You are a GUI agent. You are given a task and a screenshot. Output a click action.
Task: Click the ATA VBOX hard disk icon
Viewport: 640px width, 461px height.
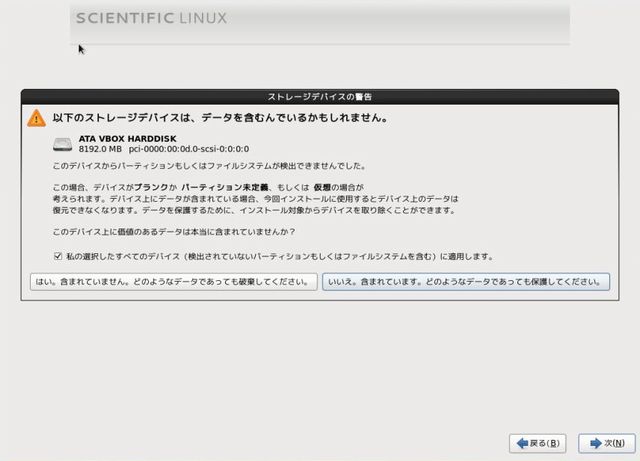pyautogui.click(x=63, y=143)
